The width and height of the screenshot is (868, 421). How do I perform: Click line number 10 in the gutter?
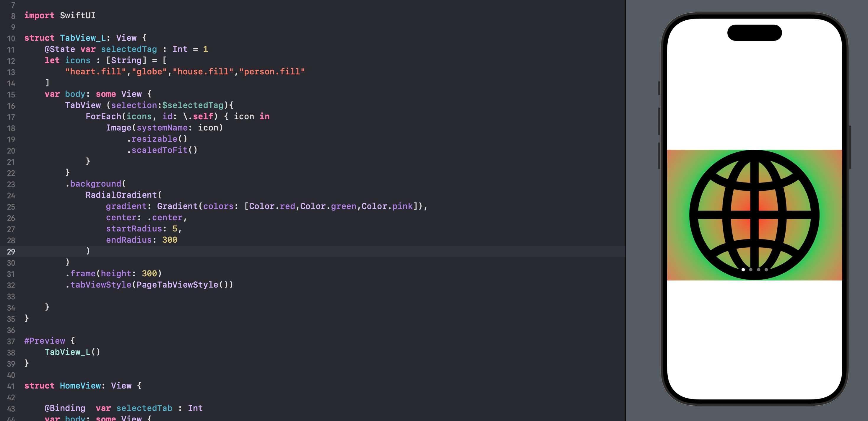coord(11,38)
